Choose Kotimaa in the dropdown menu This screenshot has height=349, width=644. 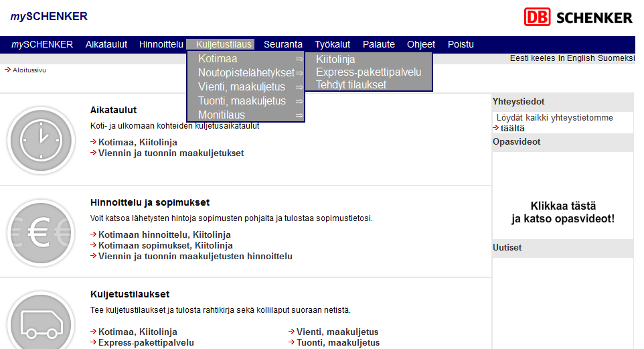pos(218,59)
